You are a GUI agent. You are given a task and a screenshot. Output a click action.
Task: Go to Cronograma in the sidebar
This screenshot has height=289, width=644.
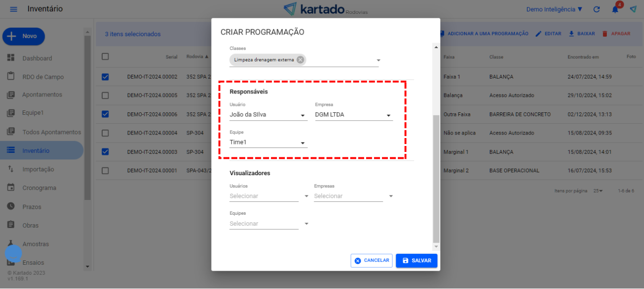pos(39,188)
